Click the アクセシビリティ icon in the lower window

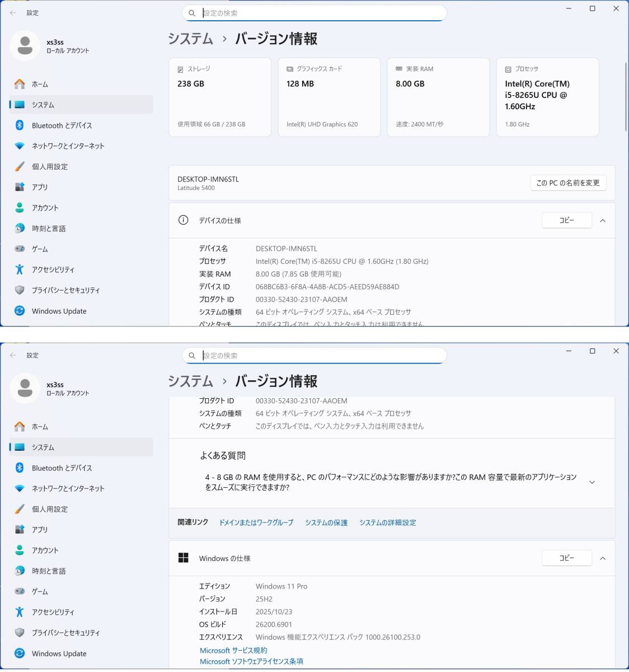coord(20,612)
